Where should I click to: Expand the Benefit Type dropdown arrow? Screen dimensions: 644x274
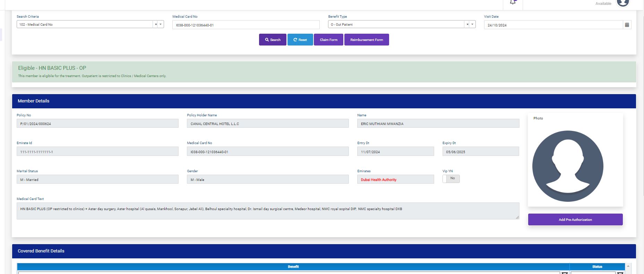[472, 24]
